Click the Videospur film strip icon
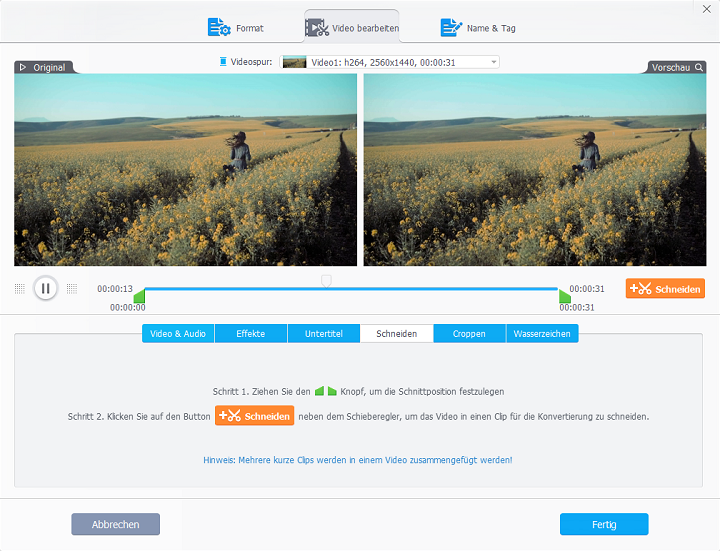This screenshot has height=551, width=720. (x=223, y=62)
